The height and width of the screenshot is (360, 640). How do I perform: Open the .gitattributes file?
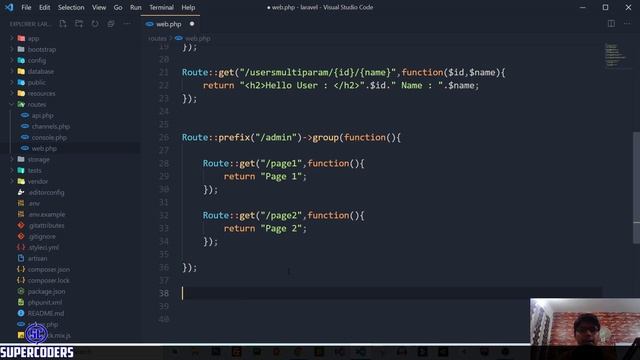(46, 225)
